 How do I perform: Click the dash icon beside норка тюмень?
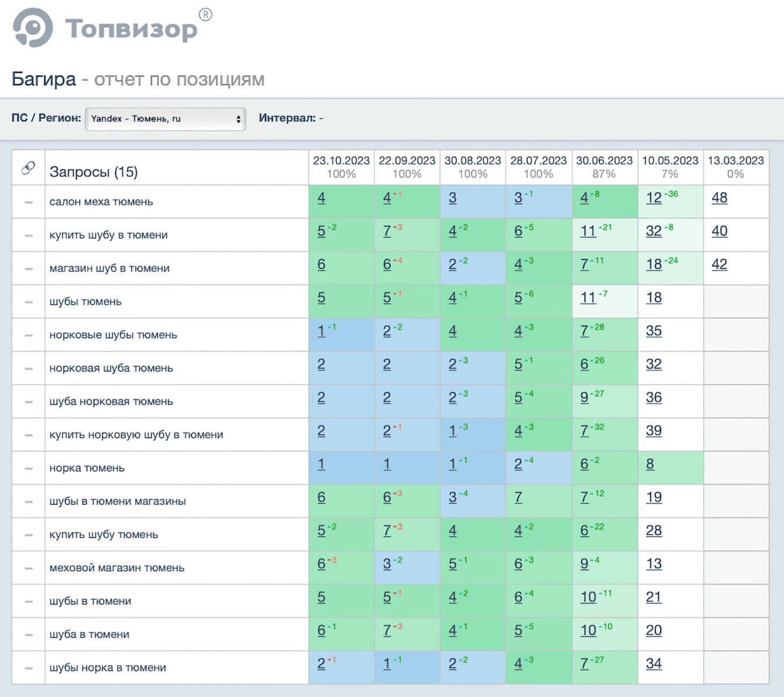(29, 468)
